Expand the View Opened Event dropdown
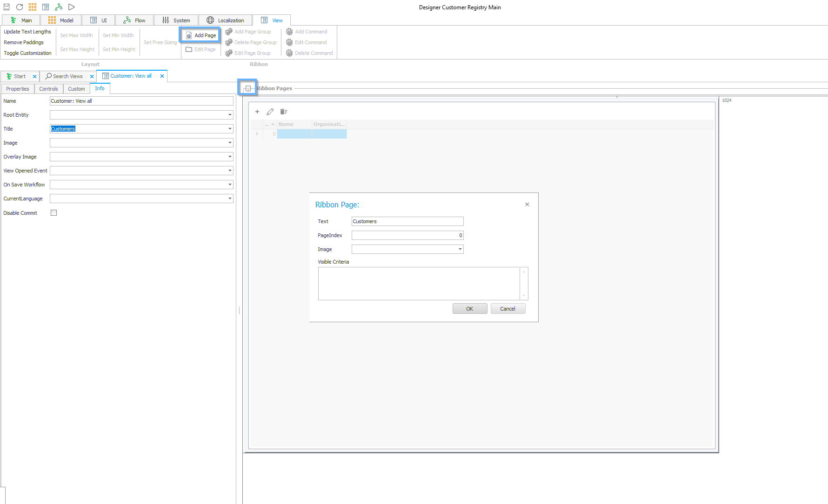The image size is (828, 504). (x=230, y=171)
